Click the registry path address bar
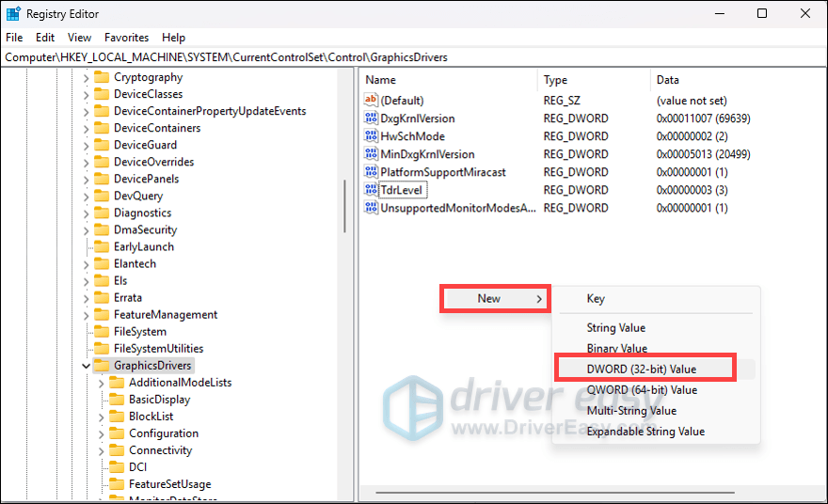 [x=414, y=57]
